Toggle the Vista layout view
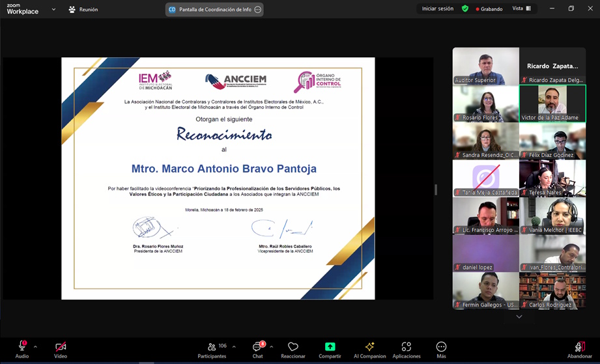Viewport: 600px width, 364px height. (521, 8)
